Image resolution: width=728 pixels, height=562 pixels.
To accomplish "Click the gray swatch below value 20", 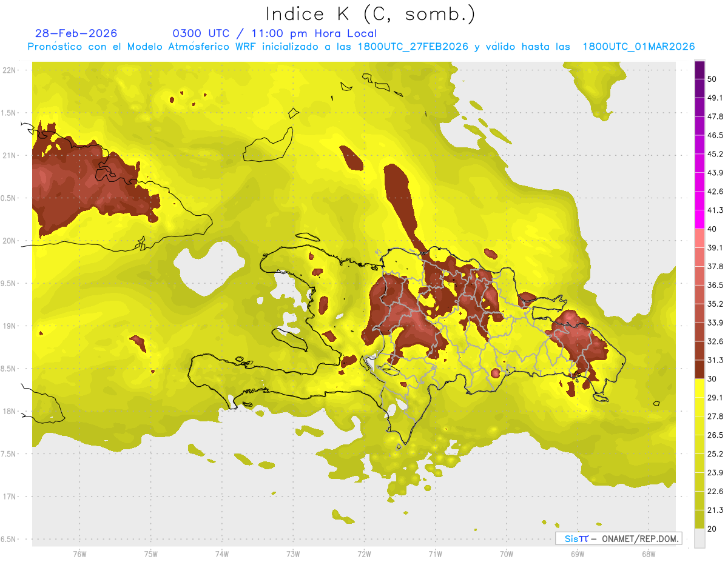I will pyautogui.click(x=699, y=538).
